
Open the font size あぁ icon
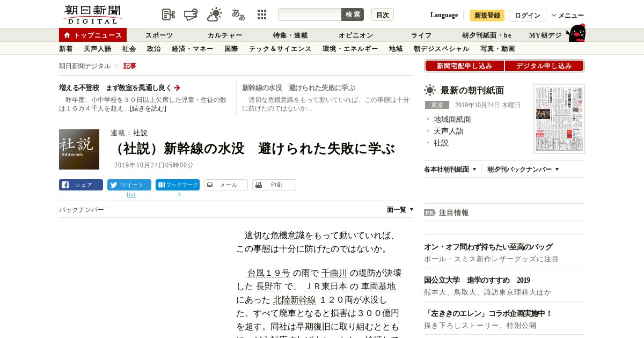pyautogui.click(x=238, y=14)
